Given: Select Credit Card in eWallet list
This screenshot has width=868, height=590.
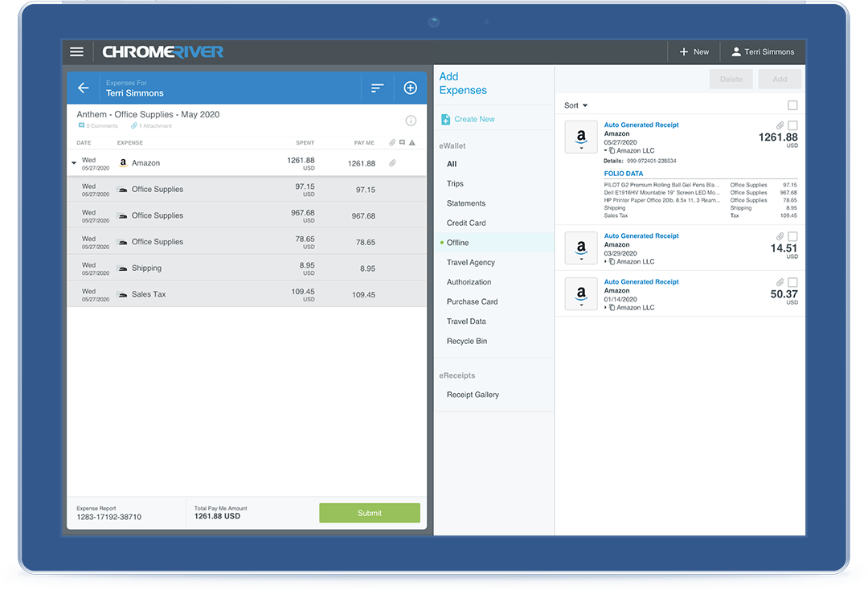Looking at the screenshot, I should click(x=466, y=223).
